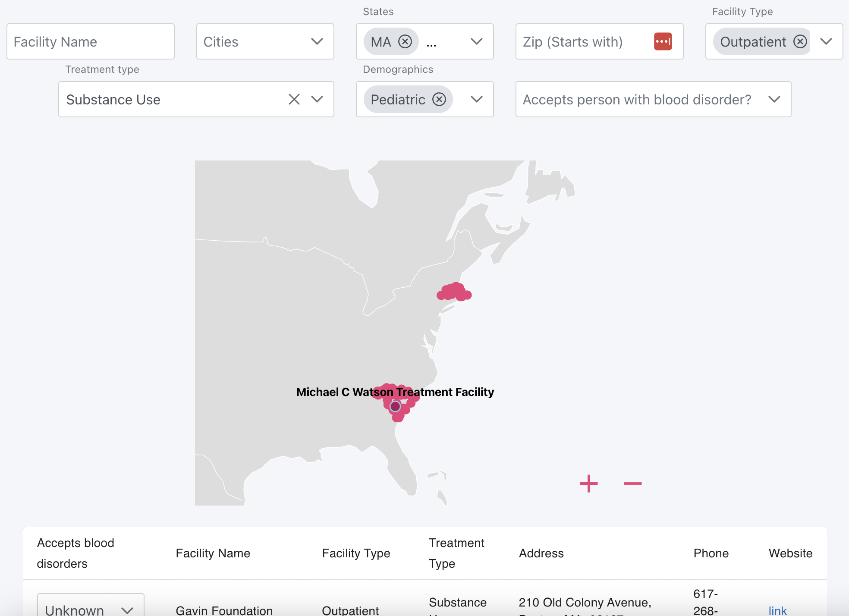Type in the Facility Name search field

pos(90,41)
